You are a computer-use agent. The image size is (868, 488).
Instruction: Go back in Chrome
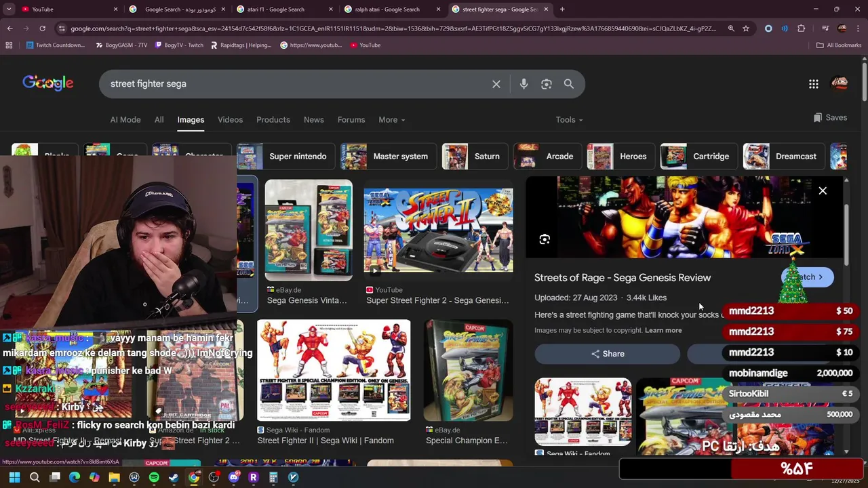pyautogui.click(x=9, y=28)
